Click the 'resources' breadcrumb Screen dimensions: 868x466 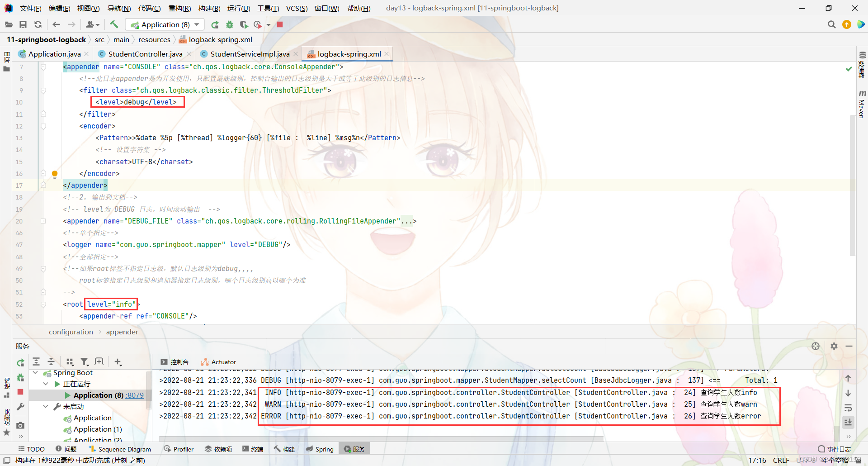154,39
